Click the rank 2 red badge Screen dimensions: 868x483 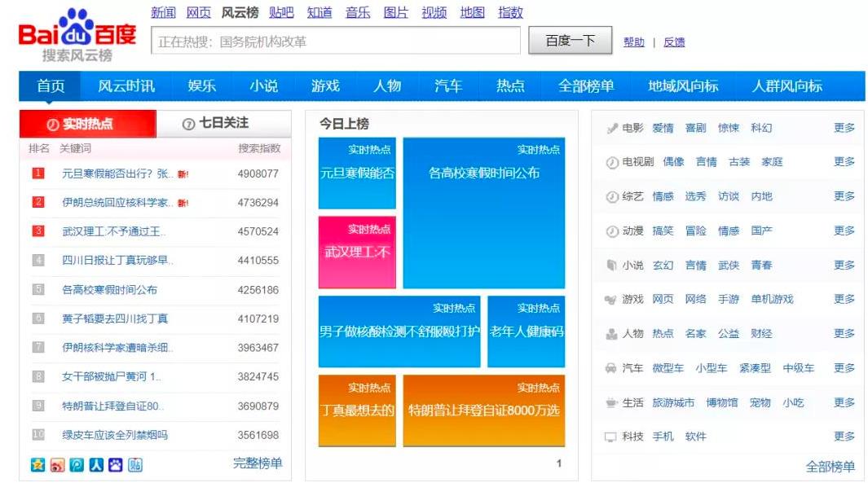(38, 202)
